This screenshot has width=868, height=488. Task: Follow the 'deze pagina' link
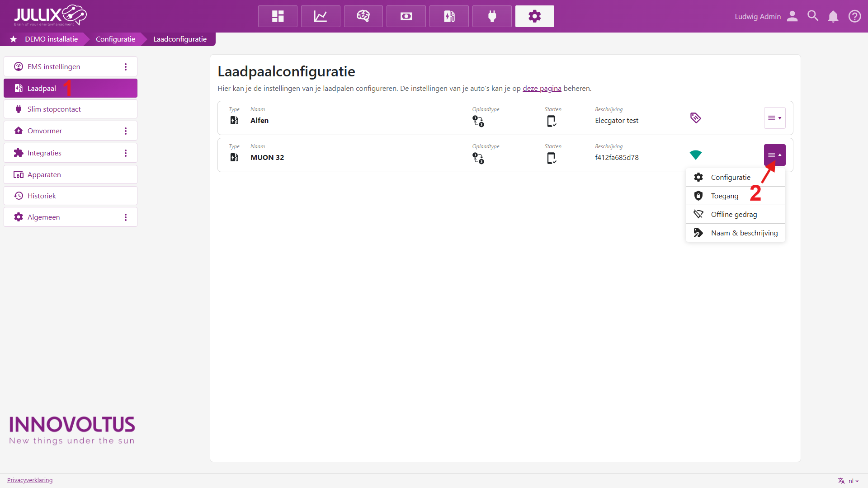(542, 89)
